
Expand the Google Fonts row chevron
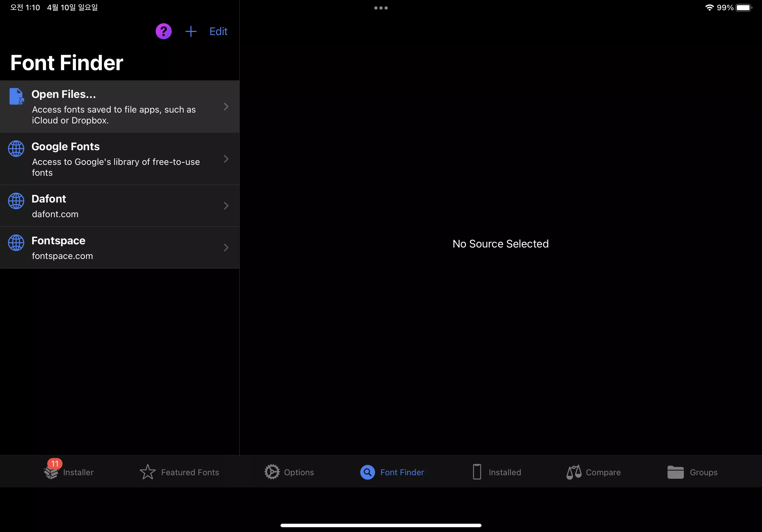226,159
